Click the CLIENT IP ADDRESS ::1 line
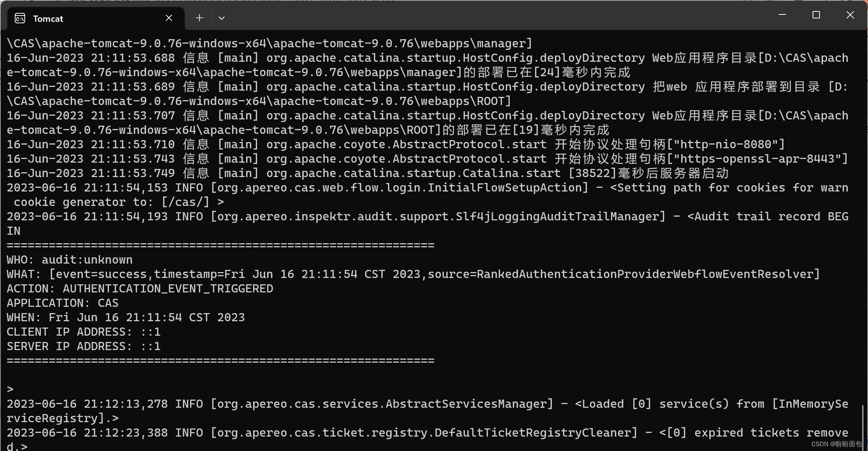The width and height of the screenshot is (868, 451). pos(83,332)
